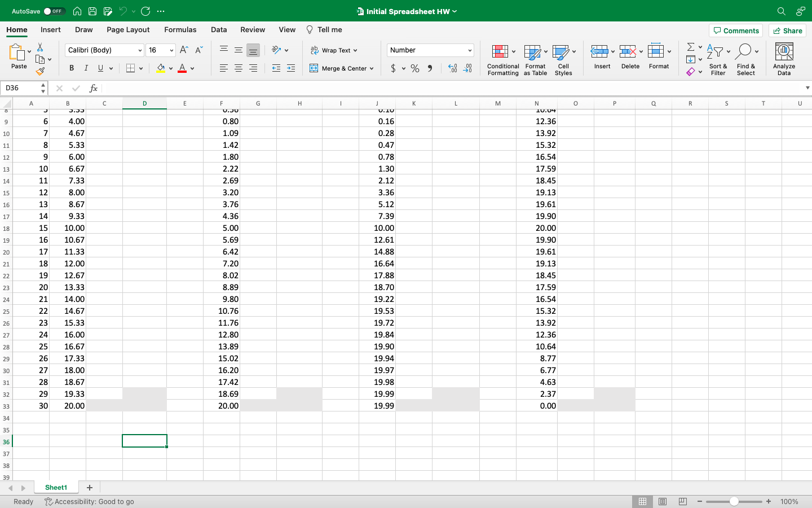
Task: Apply Format as Table
Action: [535, 59]
